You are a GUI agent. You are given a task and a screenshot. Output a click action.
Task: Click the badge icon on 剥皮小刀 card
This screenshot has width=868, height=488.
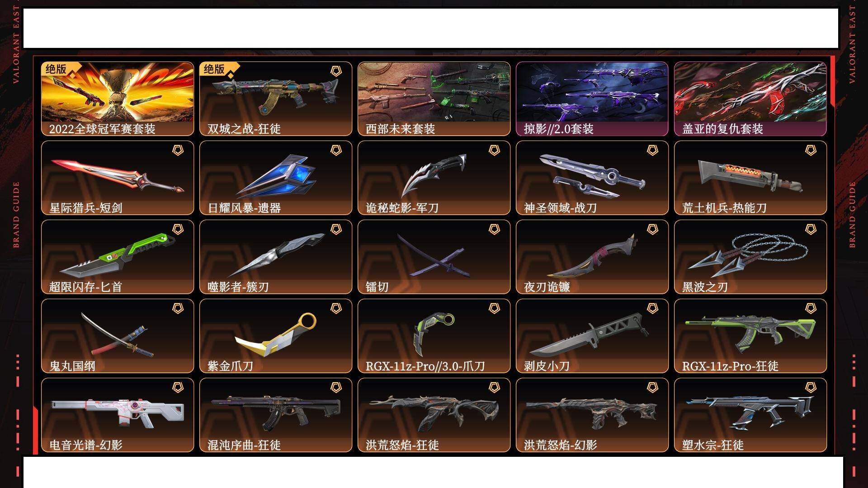pos(652,309)
